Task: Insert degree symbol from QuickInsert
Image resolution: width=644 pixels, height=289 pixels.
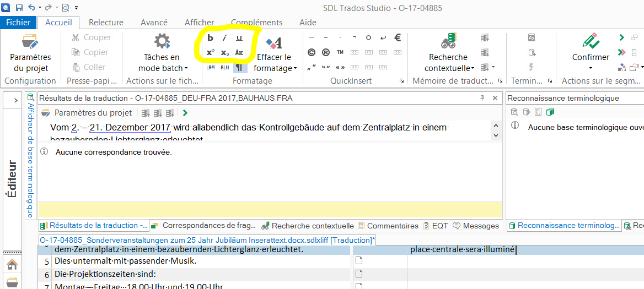Action: (x=369, y=38)
